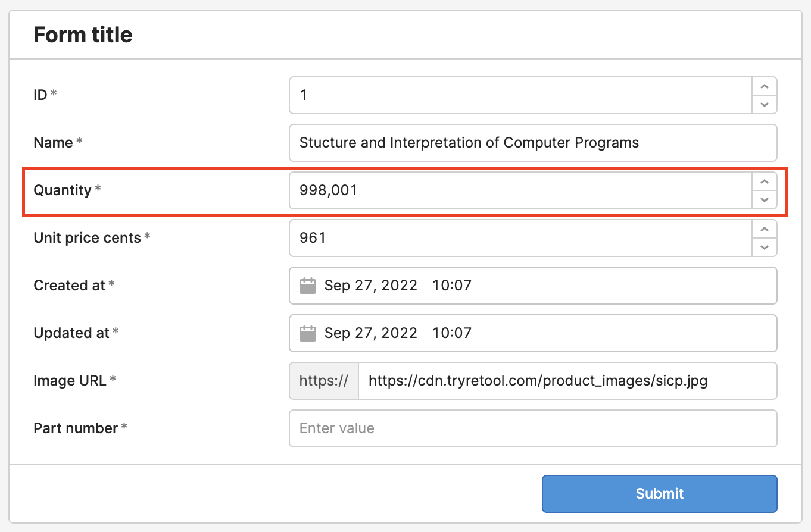Decrease Unit price cents with down arrow
Viewport: 811px width, 532px height.
(x=765, y=248)
